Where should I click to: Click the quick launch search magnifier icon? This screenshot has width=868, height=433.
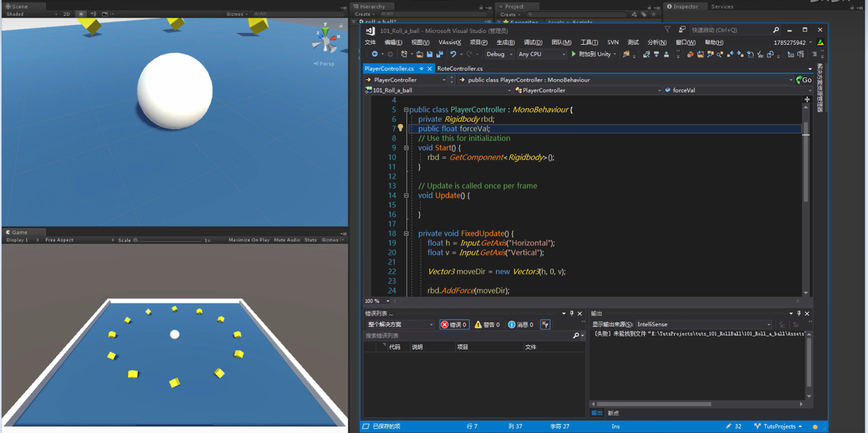click(776, 30)
